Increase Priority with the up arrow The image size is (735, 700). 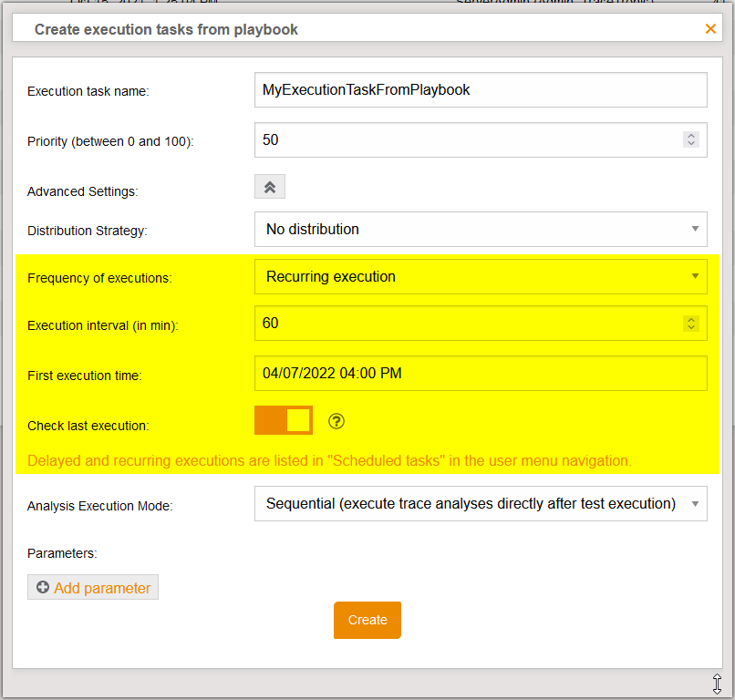pos(691,136)
